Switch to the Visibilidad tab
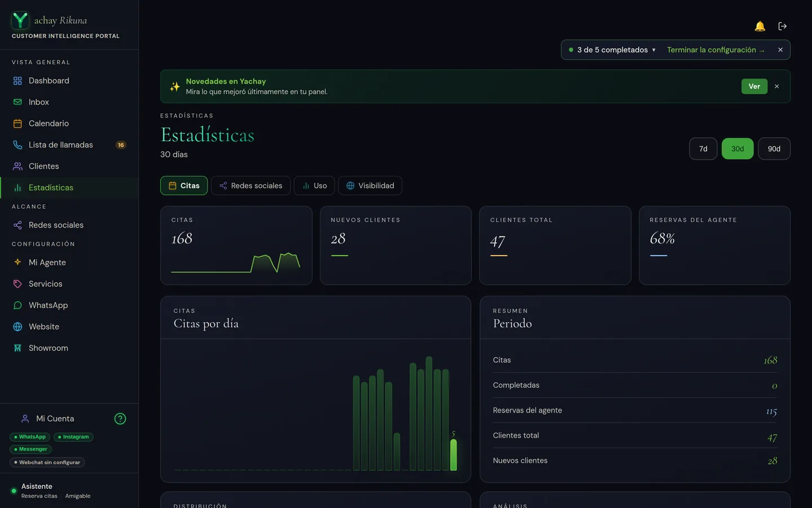Image resolution: width=812 pixels, height=508 pixels. point(370,186)
